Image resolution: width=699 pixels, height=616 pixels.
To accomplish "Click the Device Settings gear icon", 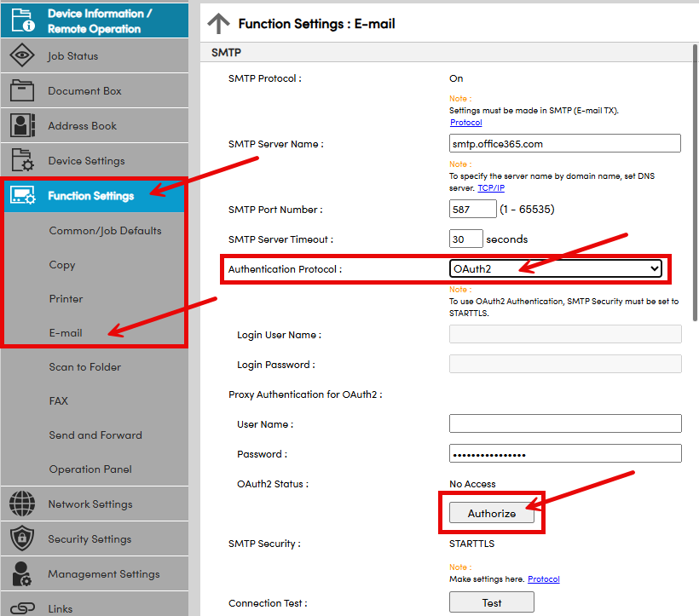I will click(x=22, y=160).
